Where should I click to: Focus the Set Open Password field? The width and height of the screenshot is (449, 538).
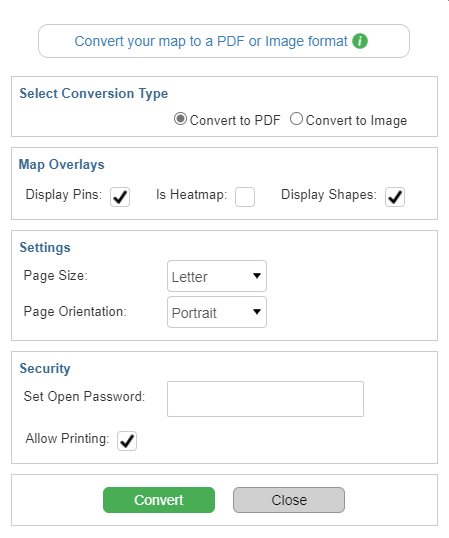click(x=265, y=399)
